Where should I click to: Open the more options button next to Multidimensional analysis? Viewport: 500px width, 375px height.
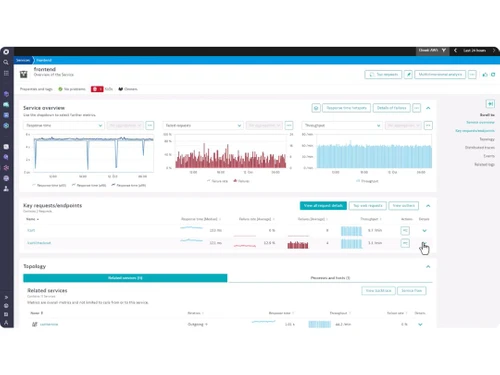(472, 74)
